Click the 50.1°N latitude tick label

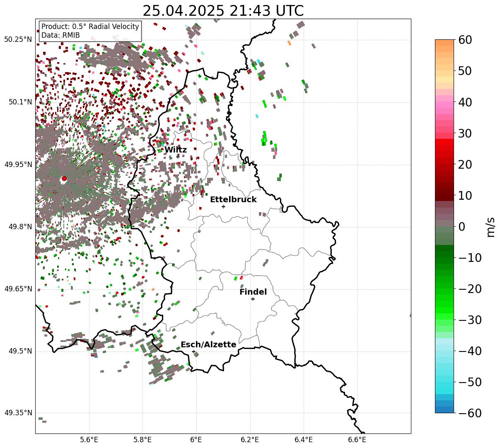point(20,102)
